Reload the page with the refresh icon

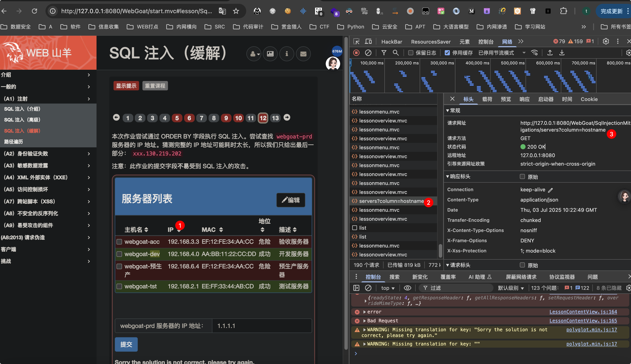[x=34, y=11]
